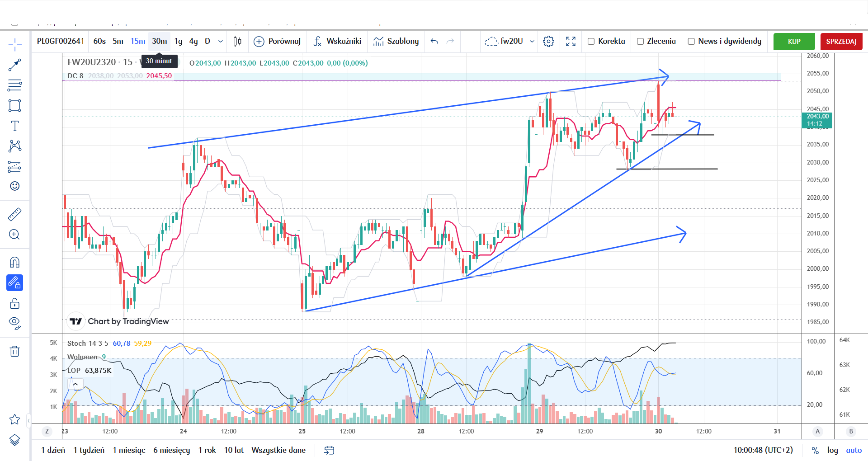Click the green KUP buy button

coord(794,42)
